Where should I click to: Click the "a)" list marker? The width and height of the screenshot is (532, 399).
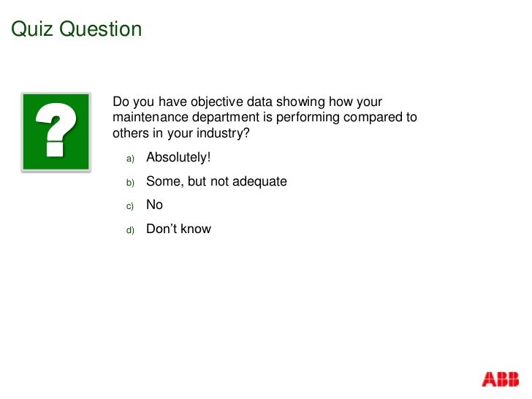tap(130, 159)
